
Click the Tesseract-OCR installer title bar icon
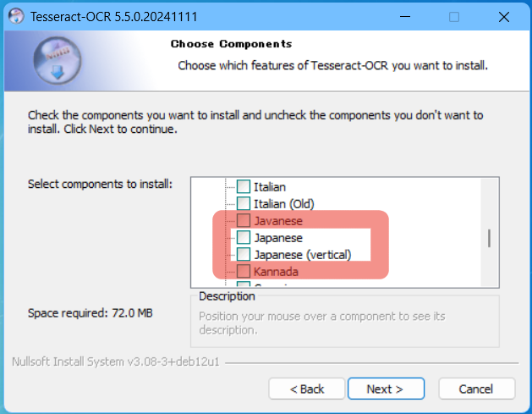(x=14, y=16)
